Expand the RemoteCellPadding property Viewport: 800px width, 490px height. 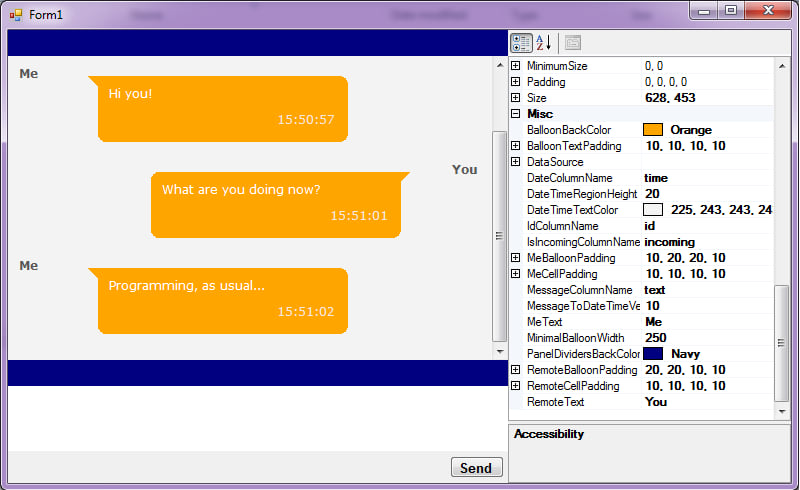(x=516, y=386)
